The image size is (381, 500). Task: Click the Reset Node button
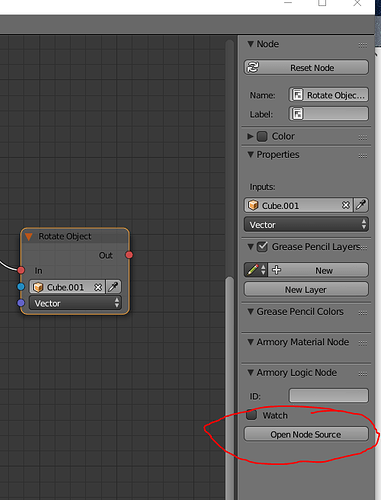pyautogui.click(x=306, y=68)
